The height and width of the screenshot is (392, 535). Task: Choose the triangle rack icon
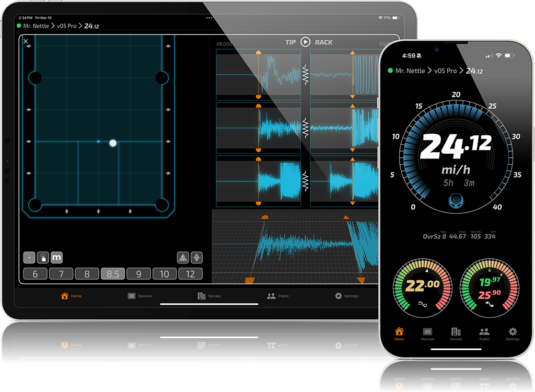pos(183,258)
